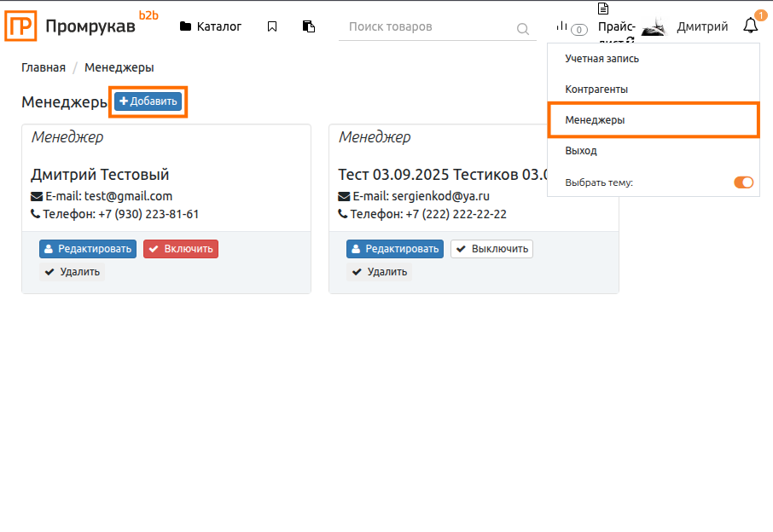Disable manager Тест Тестиков with Выключить
The width and height of the screenshot is (773, 532).
point(491,249)
